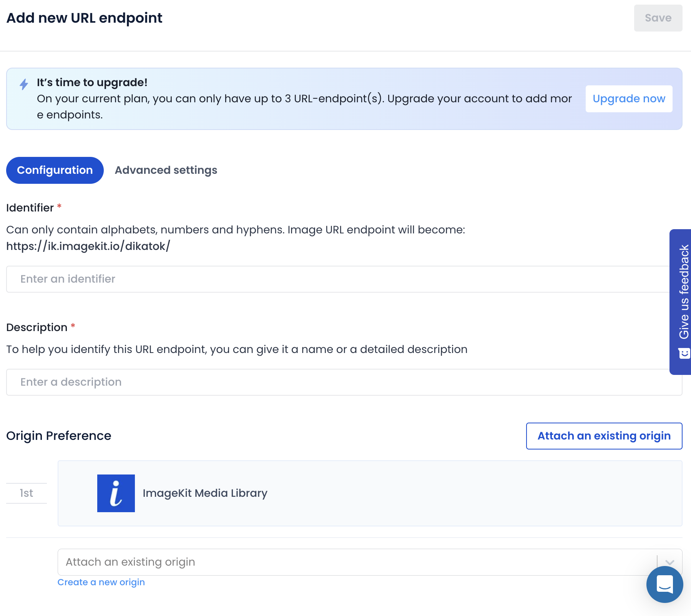Click the 'It's time to upgrade!' banner heading

[92, 82]
